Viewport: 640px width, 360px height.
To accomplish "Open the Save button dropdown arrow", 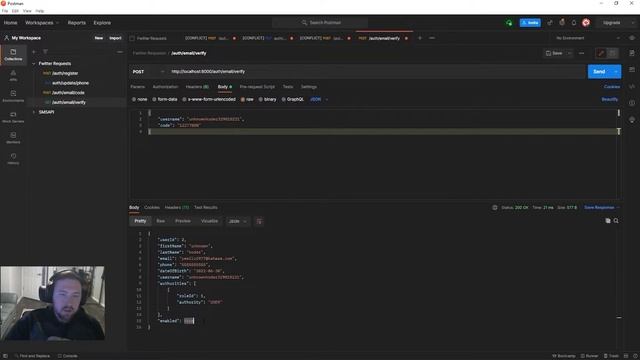I will [x=569, y=53].
